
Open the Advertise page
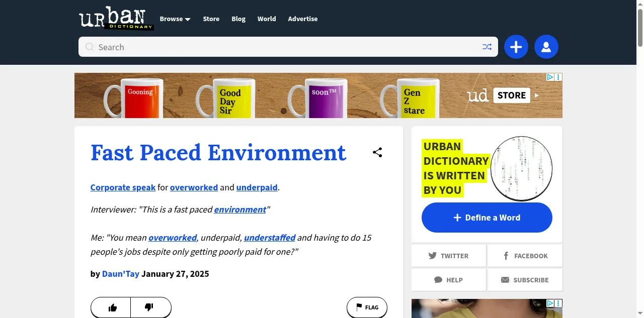(302, 19)
